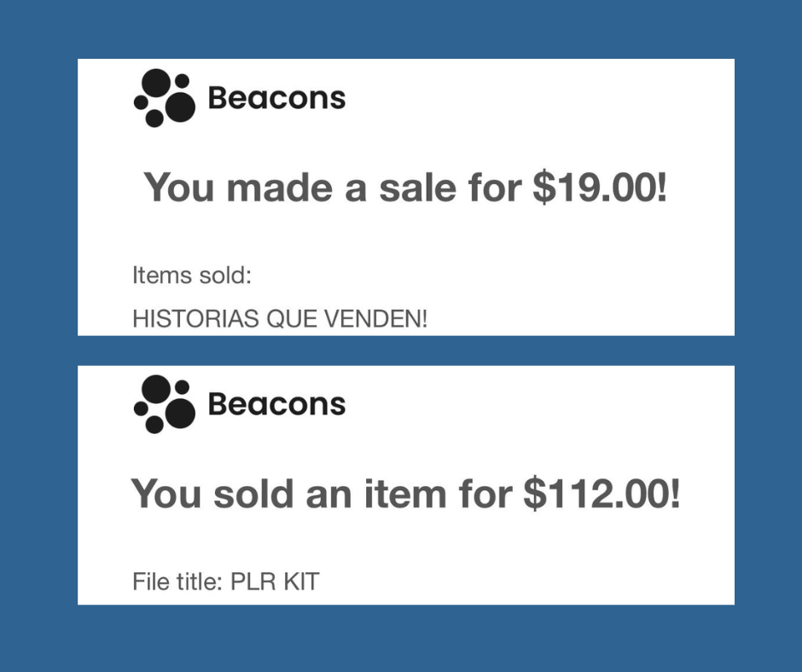Select the "Items sold:" label

(191, 276)
